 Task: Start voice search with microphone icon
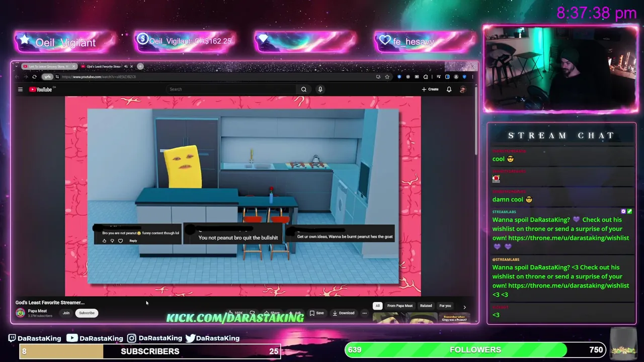point(320,89)
